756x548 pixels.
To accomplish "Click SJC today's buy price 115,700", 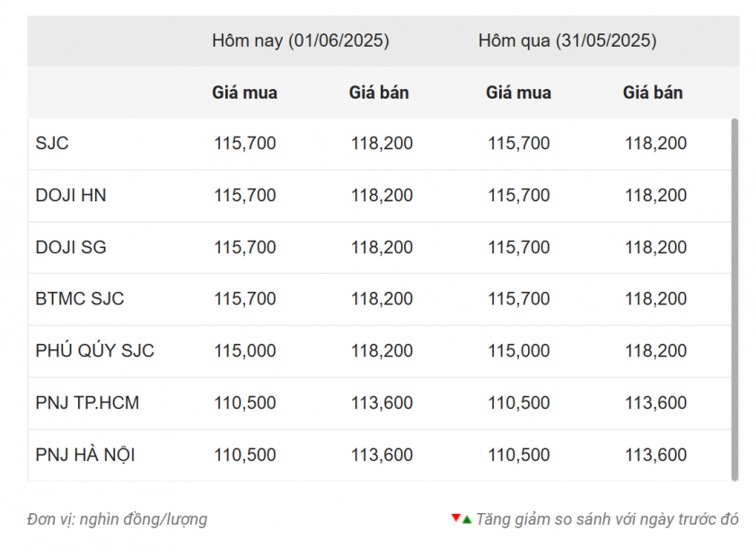I will (245, 144).
